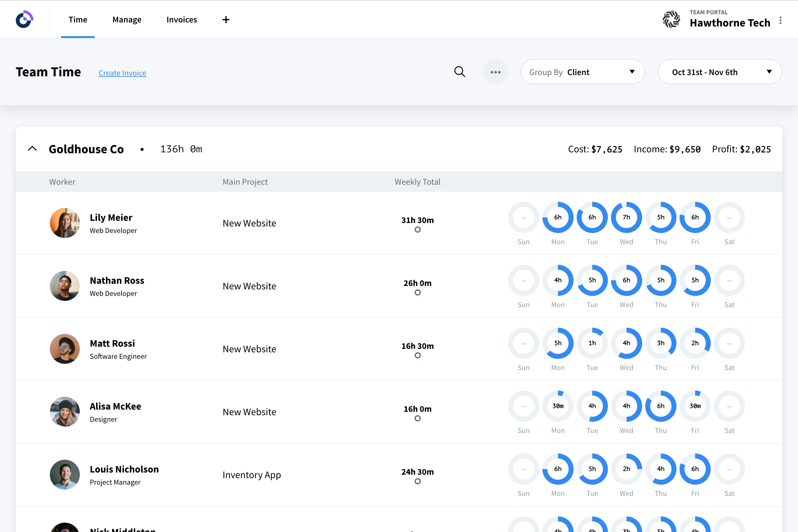Screen dimensions: 798x532
Task: Click Lily Meier's weekly total status circle
Action: (x=418, y=230)
